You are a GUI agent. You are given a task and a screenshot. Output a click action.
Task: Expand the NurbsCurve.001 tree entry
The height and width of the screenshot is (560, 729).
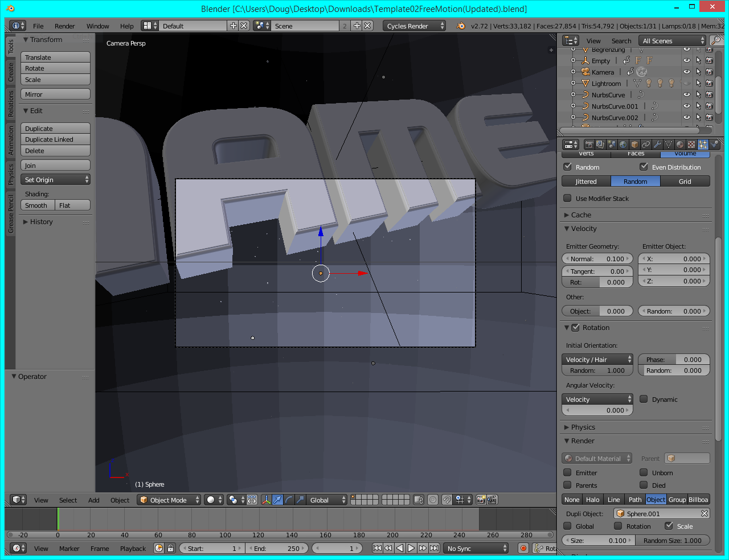(574, 106)
